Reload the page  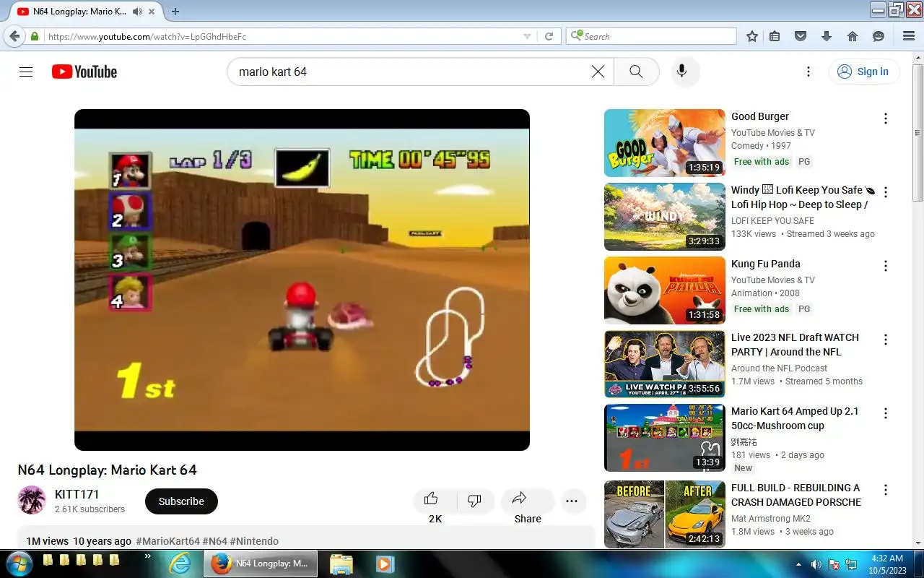pyautogui.click(x=549, y=36)
